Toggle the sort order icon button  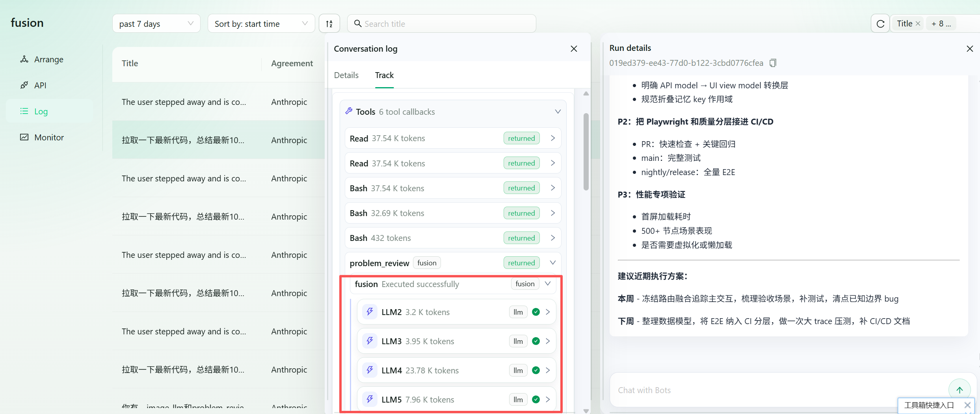(x=329, y=24)
